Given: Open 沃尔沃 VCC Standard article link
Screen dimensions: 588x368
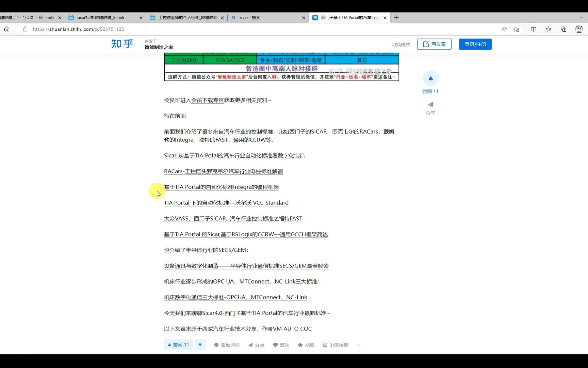Looking at the screenshot, I should 226,203.
